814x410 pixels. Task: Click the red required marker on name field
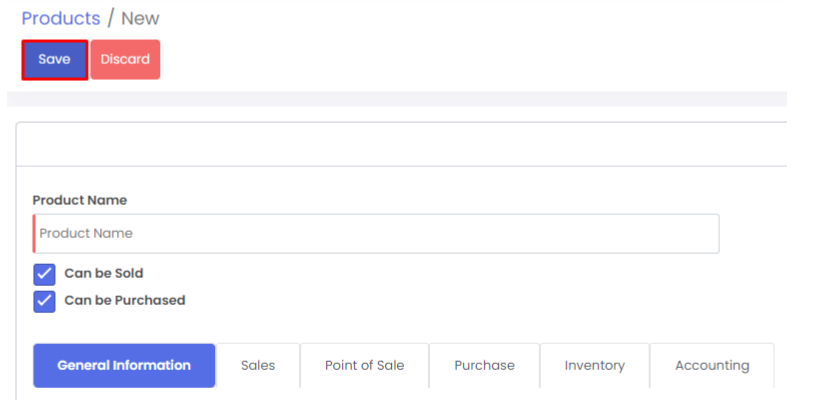(x=34, y=233)
